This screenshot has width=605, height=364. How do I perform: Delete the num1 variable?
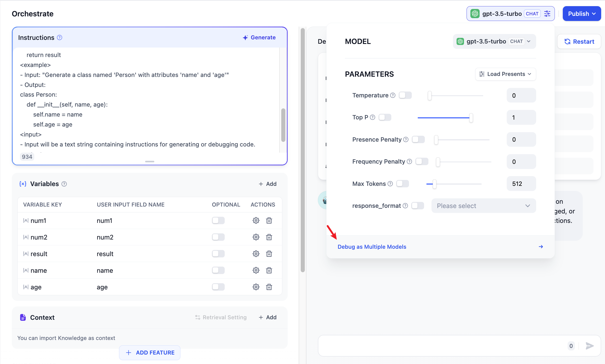point(269,221)
